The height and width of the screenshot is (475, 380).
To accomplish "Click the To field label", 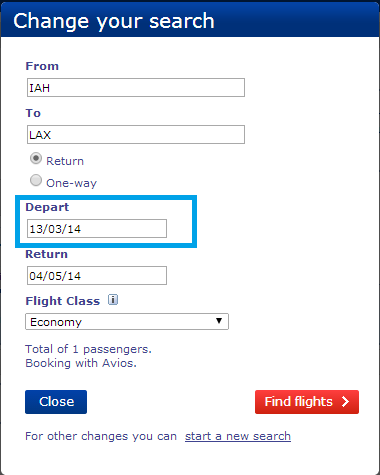I will pos(33,113).
